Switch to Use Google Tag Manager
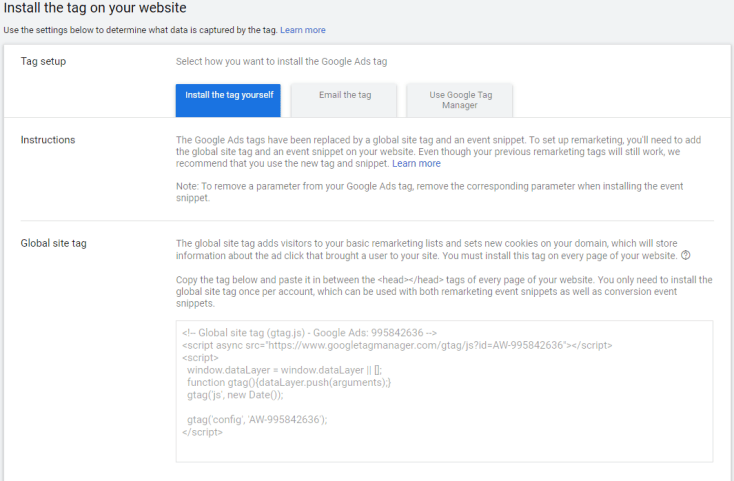 pos(460,100)
